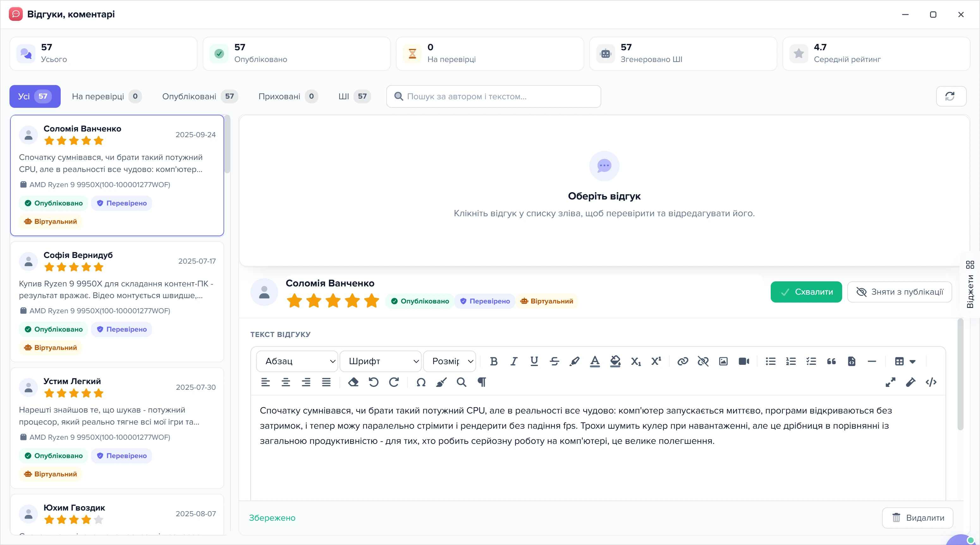Viewport: 980px width, 545px height.
Task: Delete review with Видалити button
Action: [918, 518]
